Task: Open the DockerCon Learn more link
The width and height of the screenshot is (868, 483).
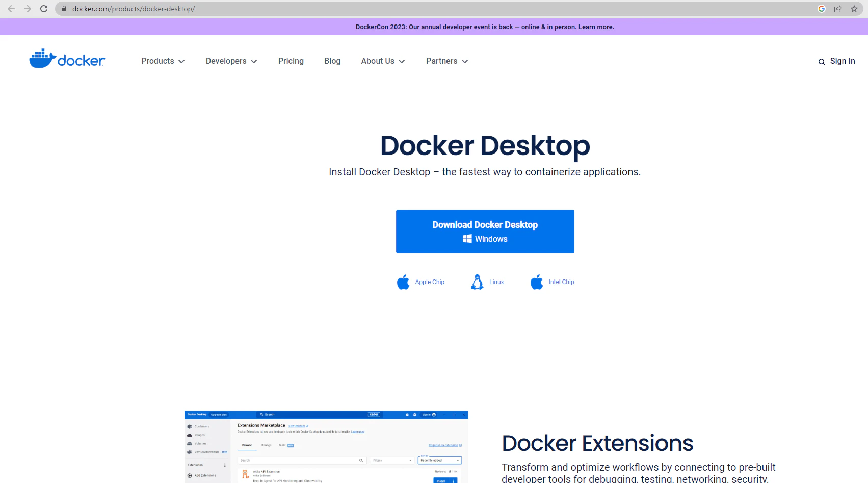Action: pos(595,27)
